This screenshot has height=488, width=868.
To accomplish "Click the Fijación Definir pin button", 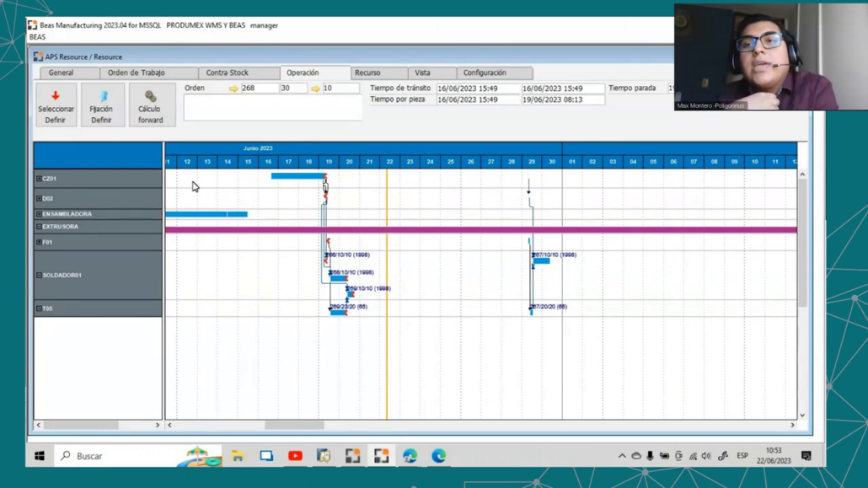I will [102, 105].
